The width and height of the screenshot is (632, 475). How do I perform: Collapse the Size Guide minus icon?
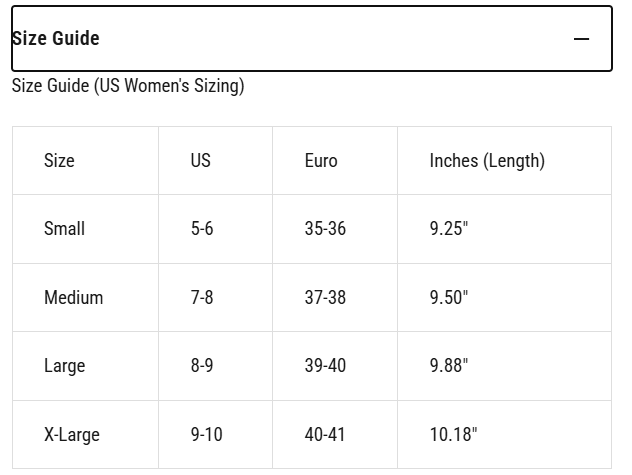[x=581, y=39]
